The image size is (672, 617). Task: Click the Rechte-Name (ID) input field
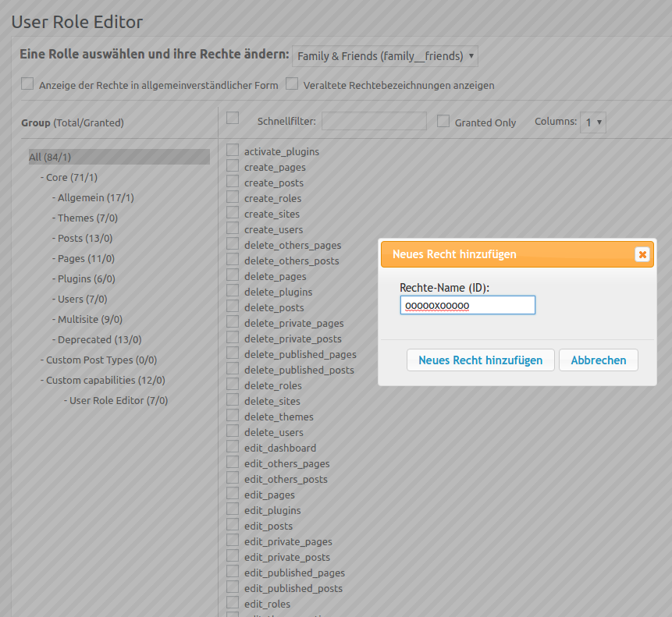tap(468, 305)
